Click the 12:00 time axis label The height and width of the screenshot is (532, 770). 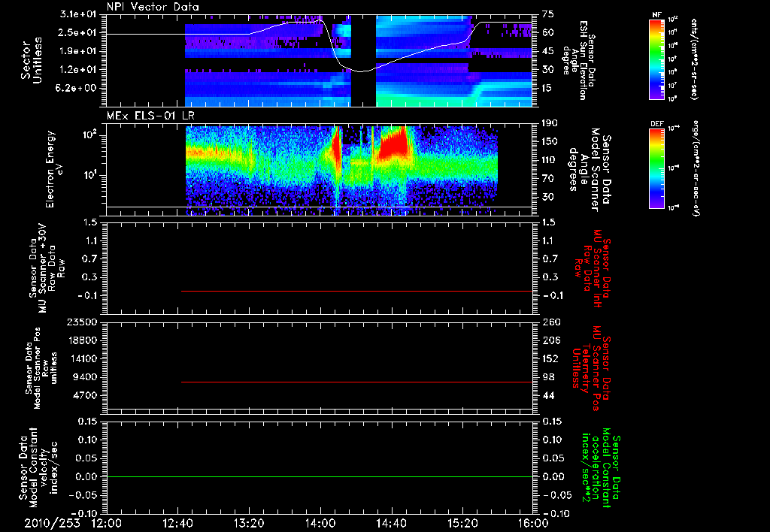coord(107,523)
